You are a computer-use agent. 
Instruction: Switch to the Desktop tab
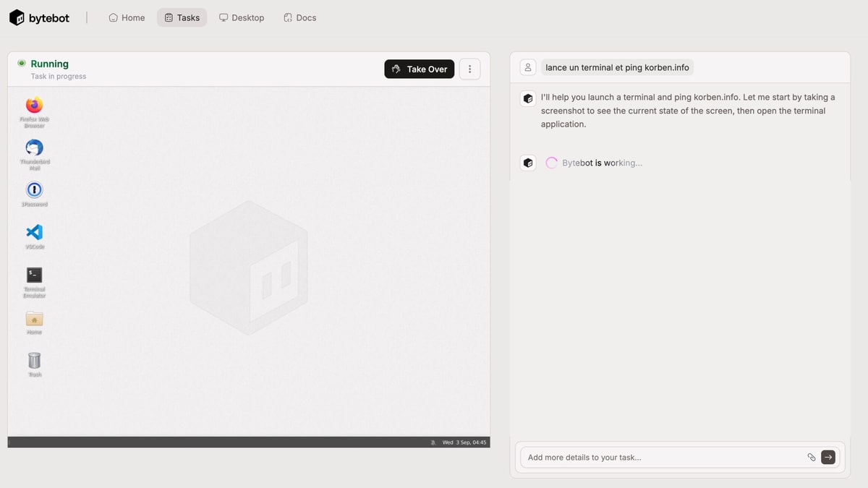[242, 18]
